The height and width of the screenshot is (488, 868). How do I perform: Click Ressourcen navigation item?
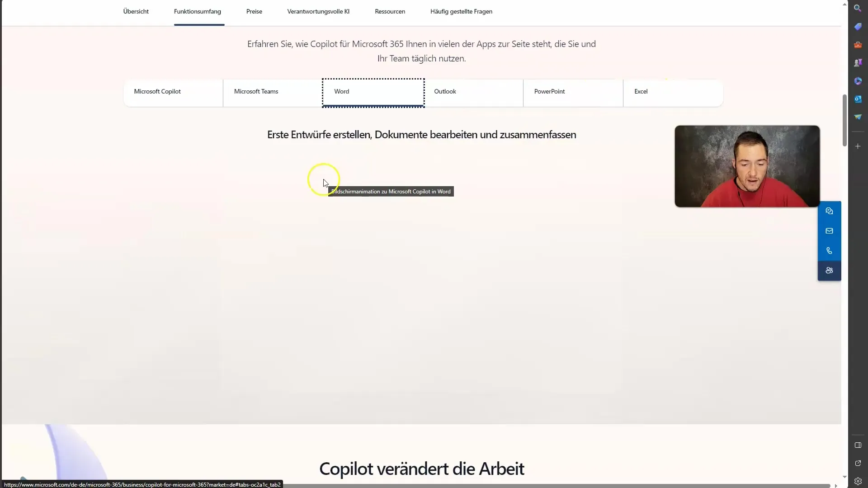tap(390, 11)
